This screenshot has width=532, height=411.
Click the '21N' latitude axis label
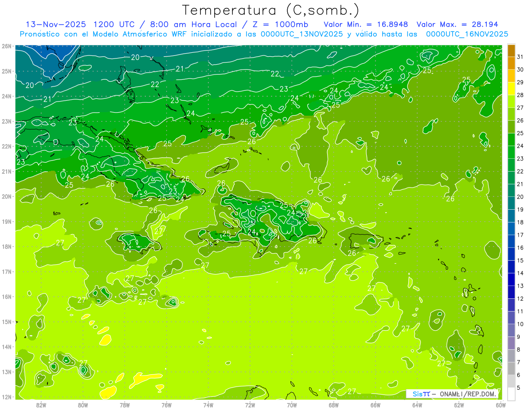(x=7, y=172)
